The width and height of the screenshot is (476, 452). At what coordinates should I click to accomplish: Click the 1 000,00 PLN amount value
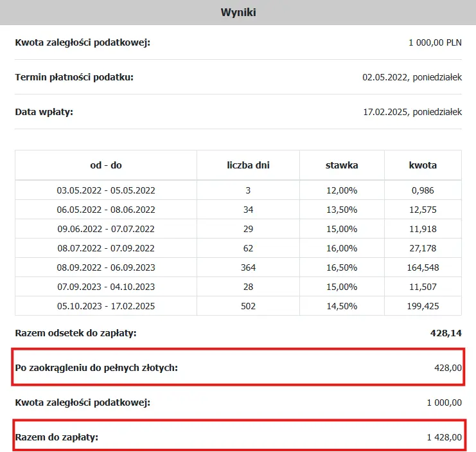tap(435, 43)
